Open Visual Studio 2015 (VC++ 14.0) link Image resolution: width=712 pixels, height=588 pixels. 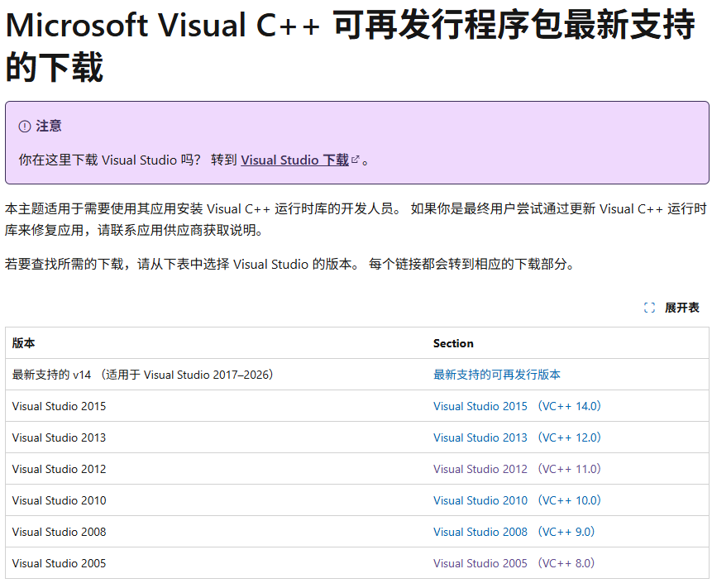[x=517, y=406]
